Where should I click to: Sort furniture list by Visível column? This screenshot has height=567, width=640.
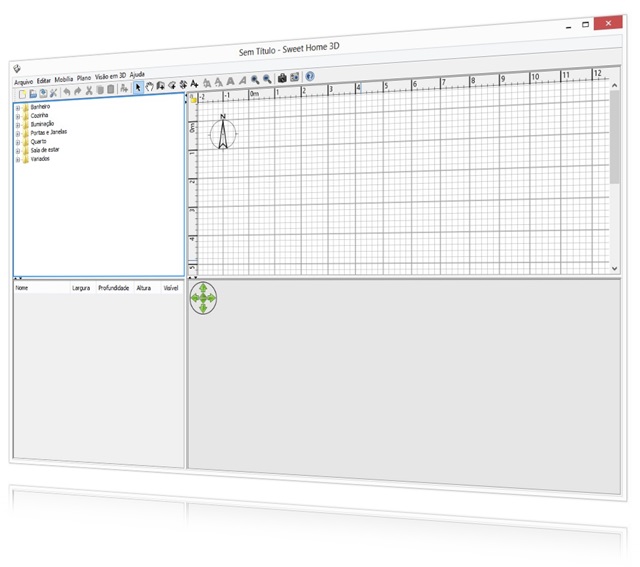[171, 288]
